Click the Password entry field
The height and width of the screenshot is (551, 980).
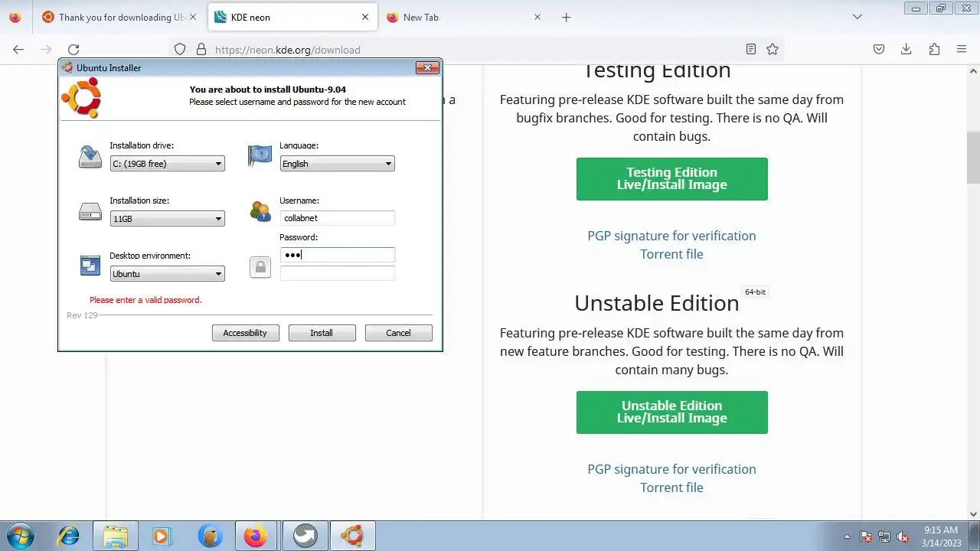(337, 255)
